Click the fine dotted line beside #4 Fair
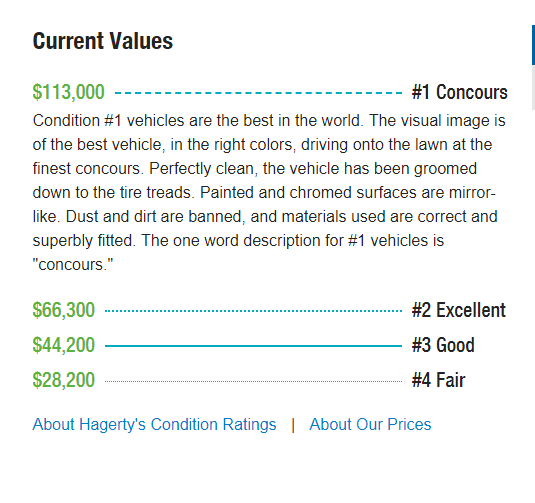This screenshot has height=503, width=535. (254, 382)
